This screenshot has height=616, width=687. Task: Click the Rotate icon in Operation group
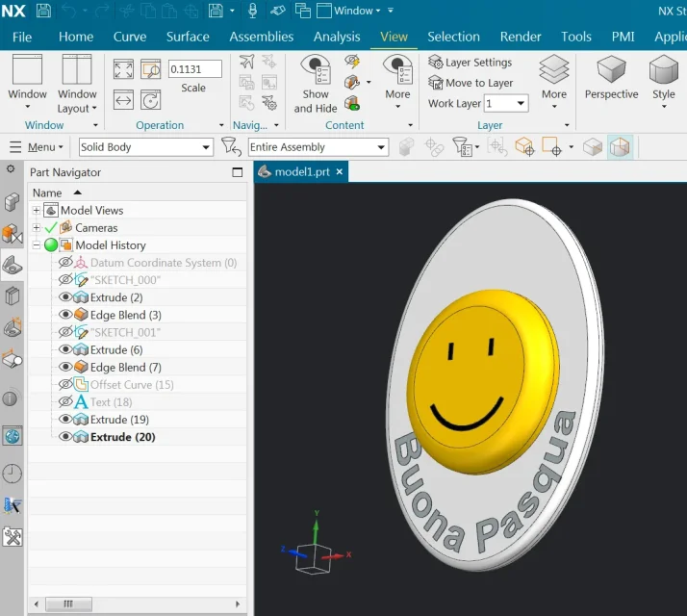click(x=151, y=100)
